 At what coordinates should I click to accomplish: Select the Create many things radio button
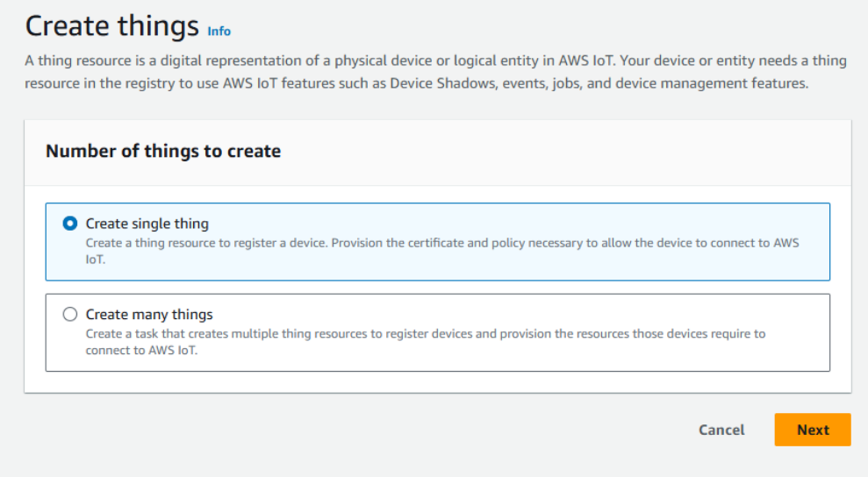[x=70, y=315]
